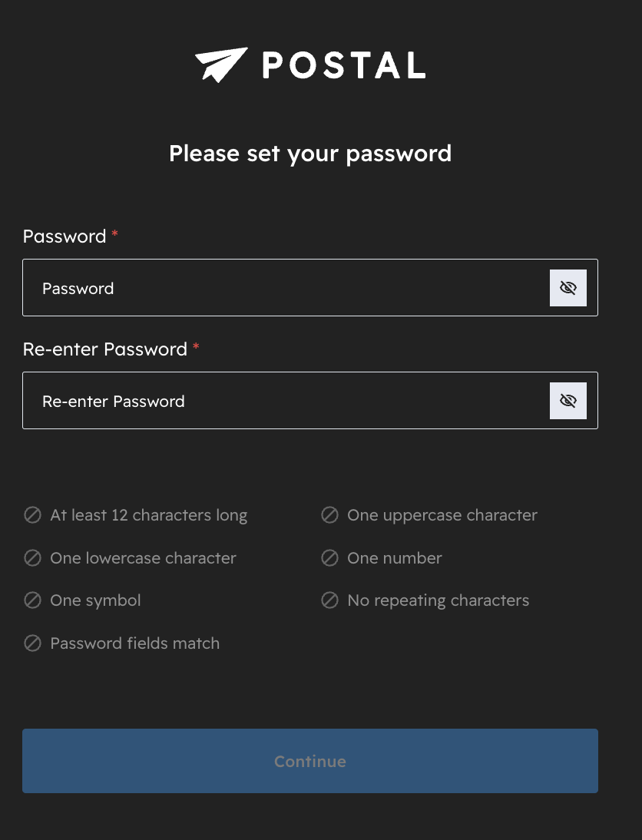The height and width of the screenshot is (840, 642).
Task: Click the 'One number' requirement icon
Action: coord(329,557)
